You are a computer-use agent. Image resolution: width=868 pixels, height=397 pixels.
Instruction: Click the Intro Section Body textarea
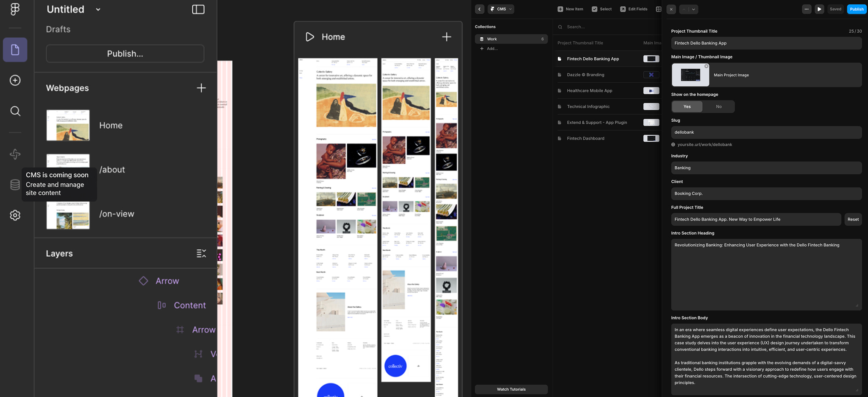[x=766, y=359]
